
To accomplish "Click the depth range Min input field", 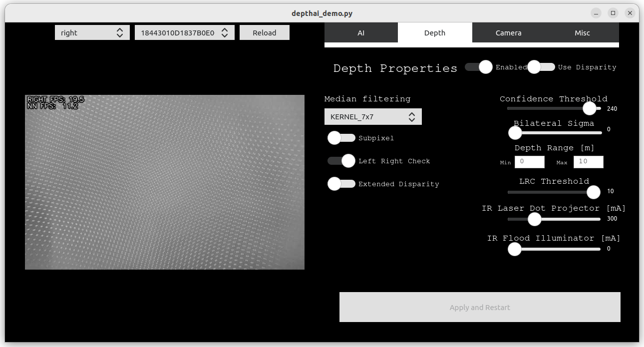I will (x=529, y=162).
